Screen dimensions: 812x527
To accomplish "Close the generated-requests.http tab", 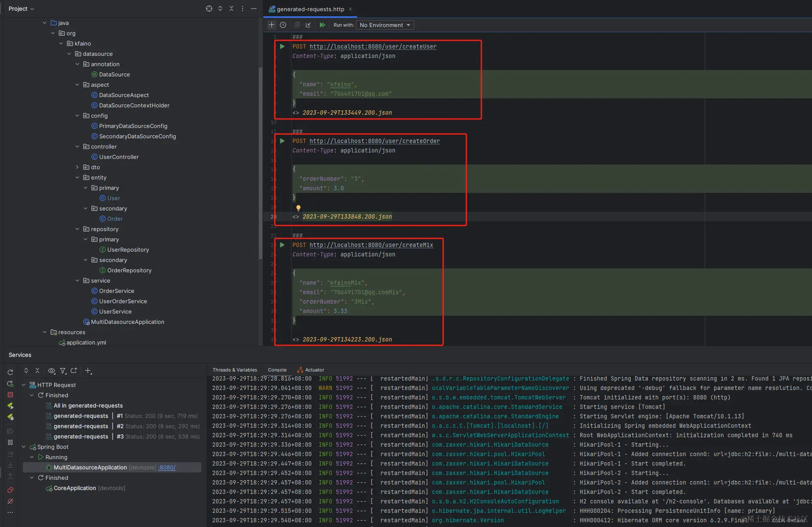I will [x=350, y=9].
